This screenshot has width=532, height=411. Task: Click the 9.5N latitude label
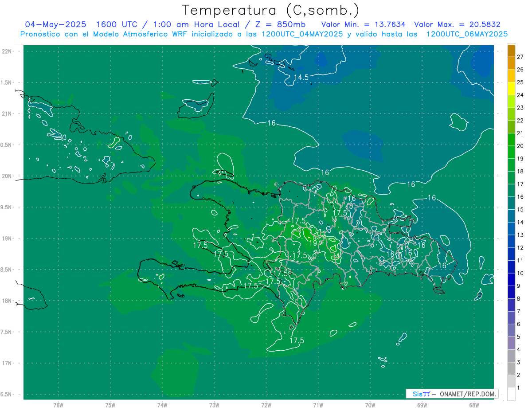click(x=7, y=207)
